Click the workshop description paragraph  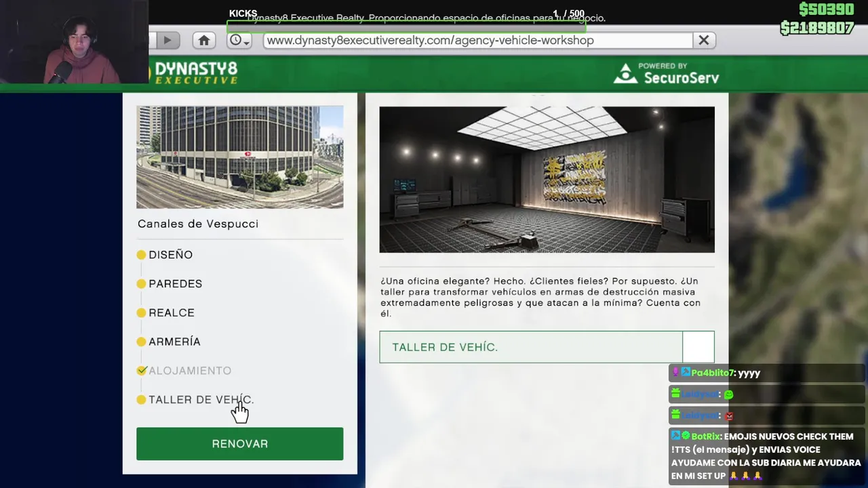click(540, 298)
